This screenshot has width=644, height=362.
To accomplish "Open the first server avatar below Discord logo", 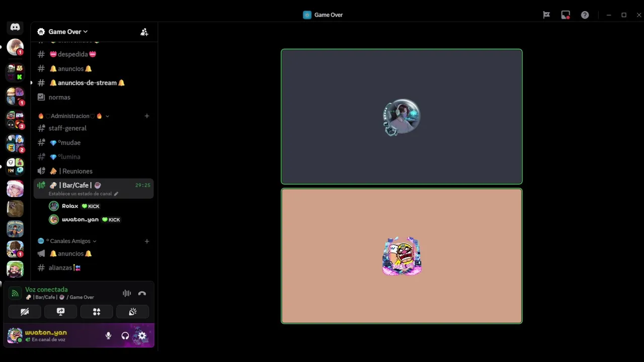I will (x=15, y=47).
